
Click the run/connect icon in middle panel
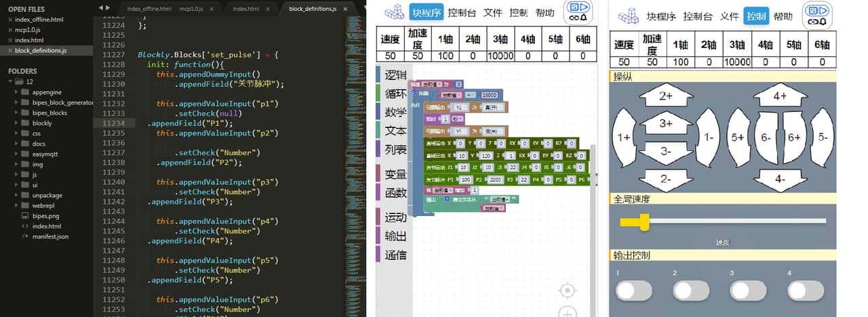click(578, 12)
